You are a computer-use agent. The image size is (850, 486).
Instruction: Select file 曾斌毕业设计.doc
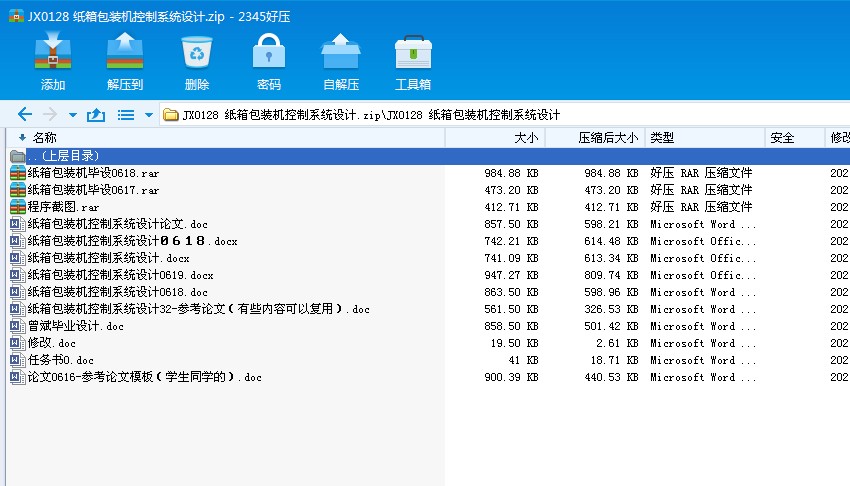76,326
